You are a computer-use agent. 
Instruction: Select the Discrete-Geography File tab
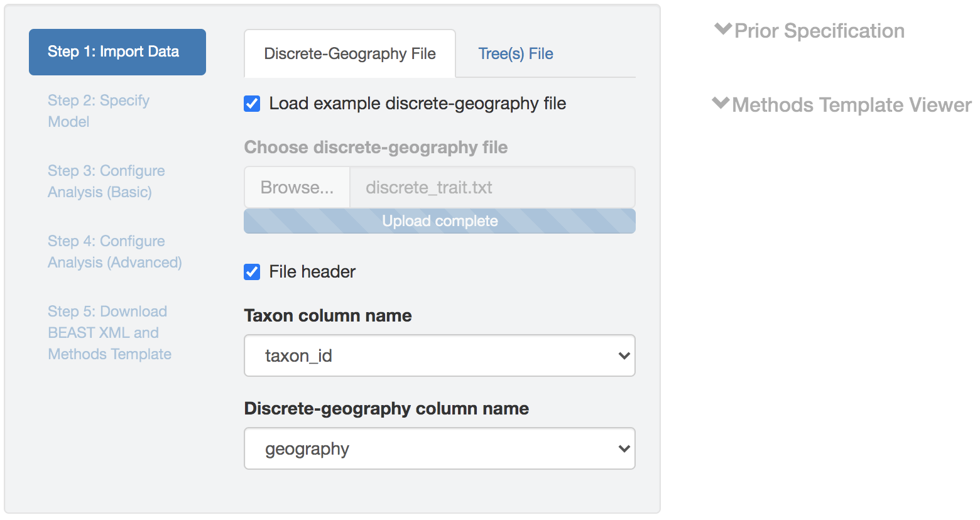(349, 54)
